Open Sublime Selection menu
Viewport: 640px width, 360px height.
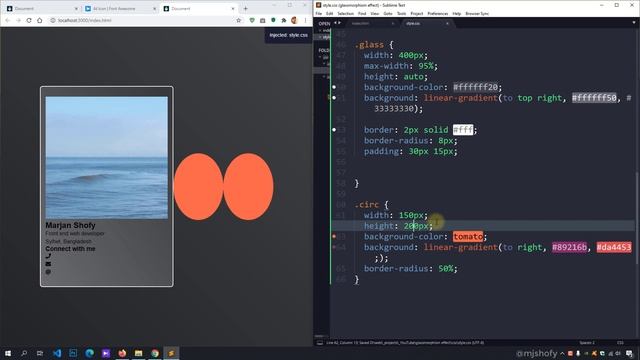click(x=345, y=13)
